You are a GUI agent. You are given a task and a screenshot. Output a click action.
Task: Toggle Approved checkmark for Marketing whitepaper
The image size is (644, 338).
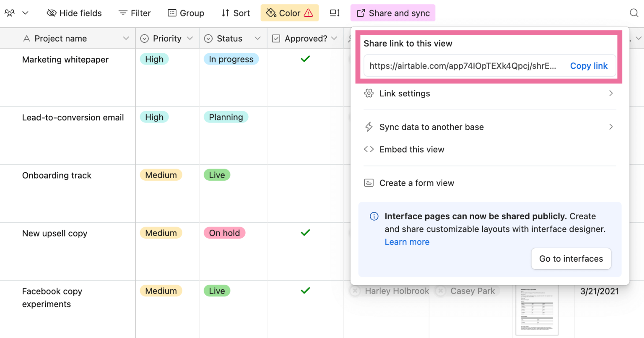click(305, 59)
